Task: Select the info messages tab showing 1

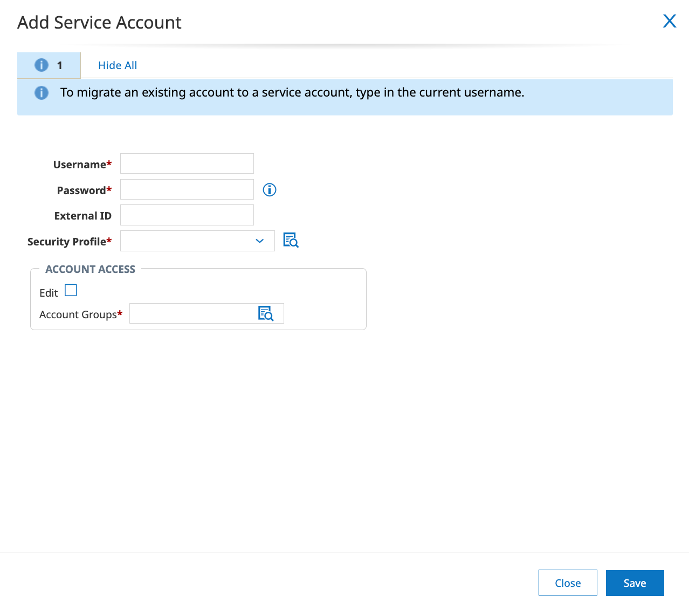Action: click(49, 65)
